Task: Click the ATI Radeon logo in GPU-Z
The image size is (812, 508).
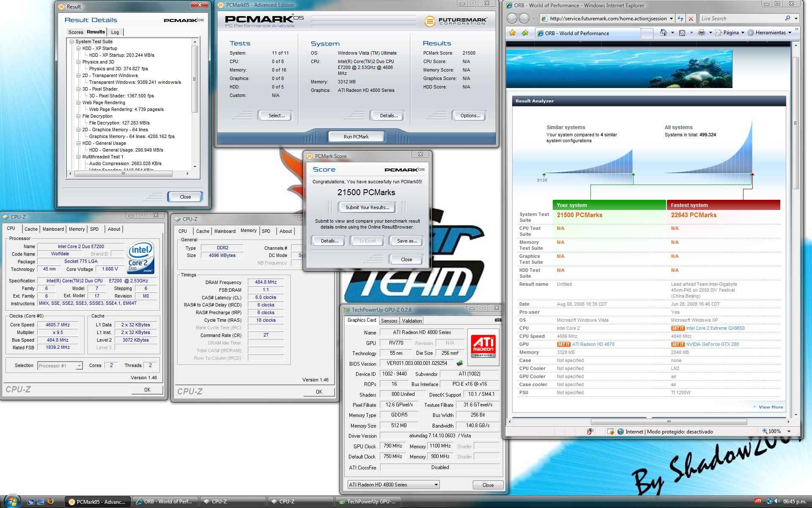Action: (483, 347)
